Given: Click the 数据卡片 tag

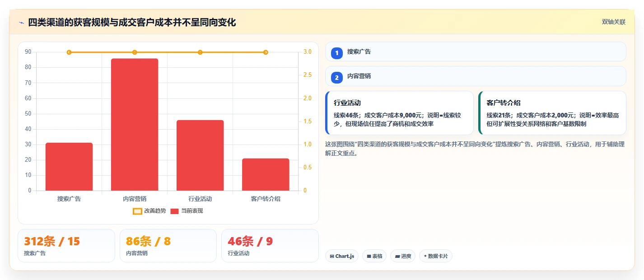Looking at the screenshot, I should pos(436,256).
